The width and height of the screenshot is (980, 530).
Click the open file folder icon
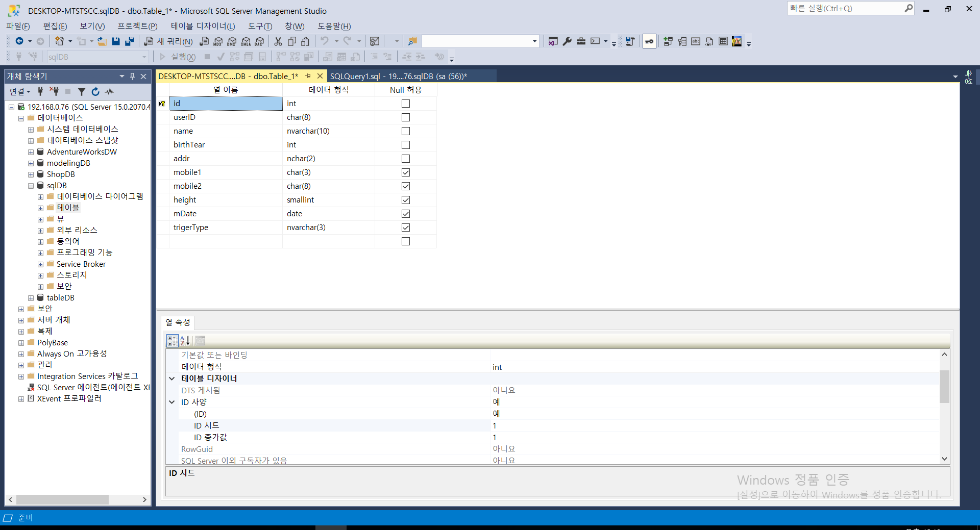click(x=102, y=41)
